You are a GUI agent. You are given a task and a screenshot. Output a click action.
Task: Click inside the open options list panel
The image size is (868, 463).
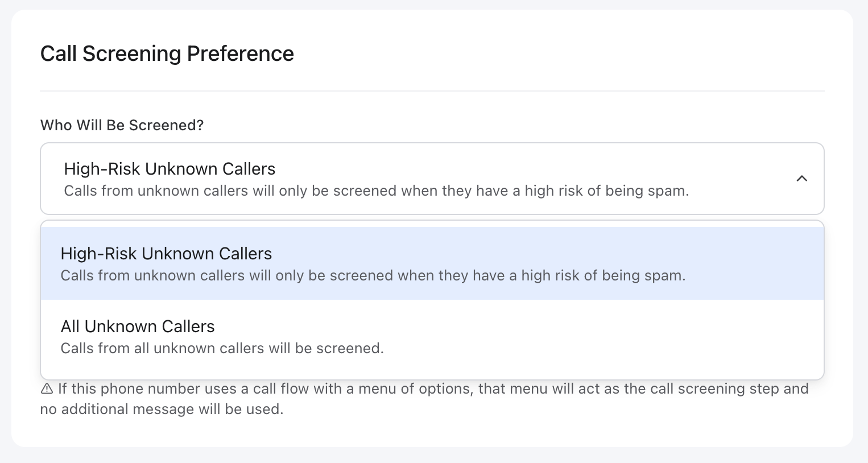(x=432, y=300)
